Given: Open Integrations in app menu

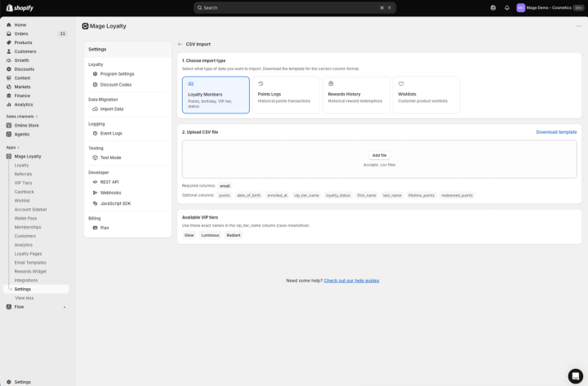Looking at the screenshot, I should 26,280.
